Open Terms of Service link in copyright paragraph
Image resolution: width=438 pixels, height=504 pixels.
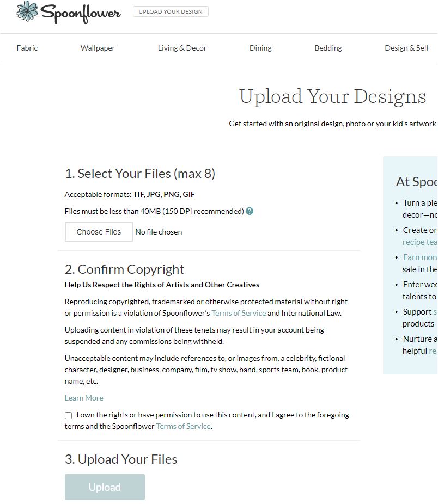pyautogui.click(x=239, y=313)
